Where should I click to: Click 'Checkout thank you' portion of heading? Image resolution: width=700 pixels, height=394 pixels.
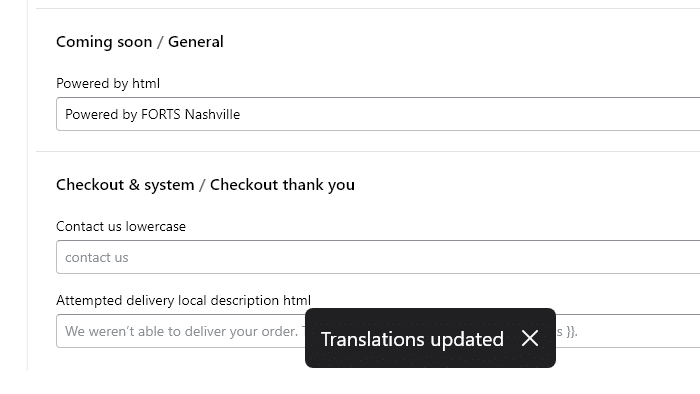(x=283, y=185)
